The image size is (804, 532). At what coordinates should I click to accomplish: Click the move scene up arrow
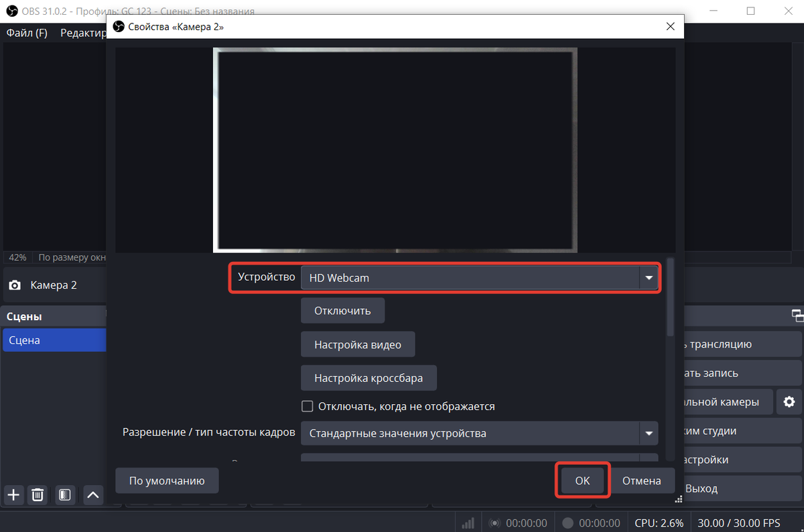pos(92,495)
